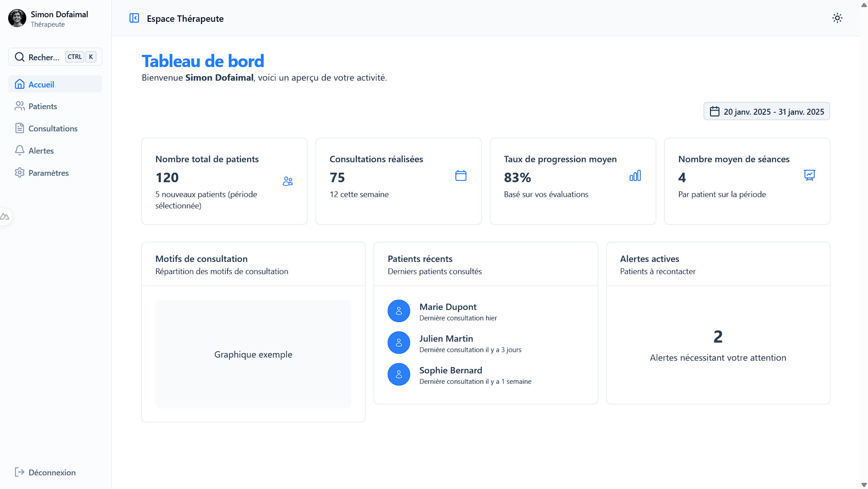
Task: Click the scrollbar up arrow
Action: coord(864,4)
